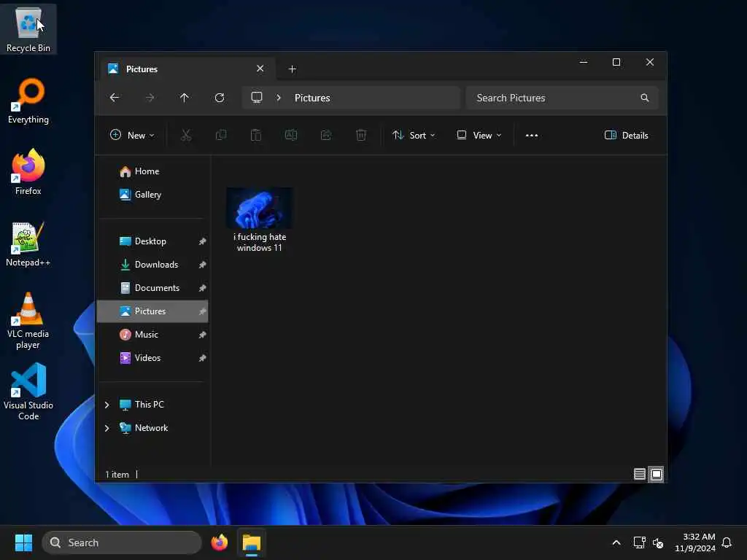Image resolution: width=747 pixels, height=560 pixels.
Task: Go forward with the right arrow button
Action: (x=150, y=98)
